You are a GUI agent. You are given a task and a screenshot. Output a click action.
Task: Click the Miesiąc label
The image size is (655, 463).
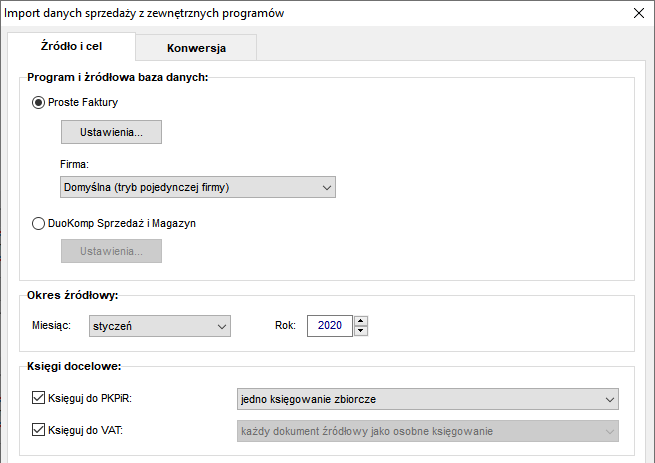[51, 325]
